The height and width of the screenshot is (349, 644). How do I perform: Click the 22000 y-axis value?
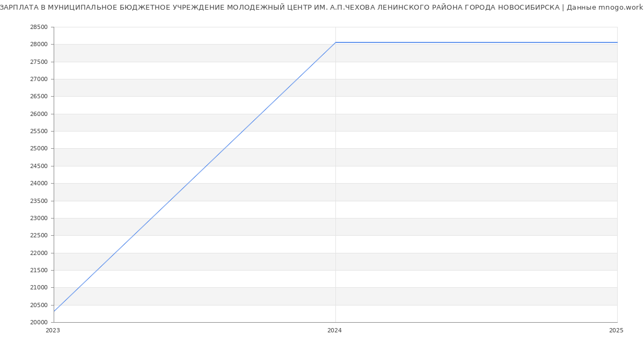click(39, 253)
